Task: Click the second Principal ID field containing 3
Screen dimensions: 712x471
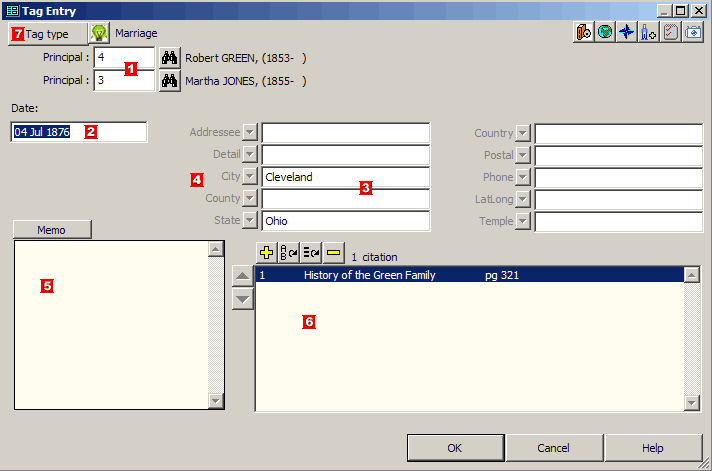Action: [124, 81]
